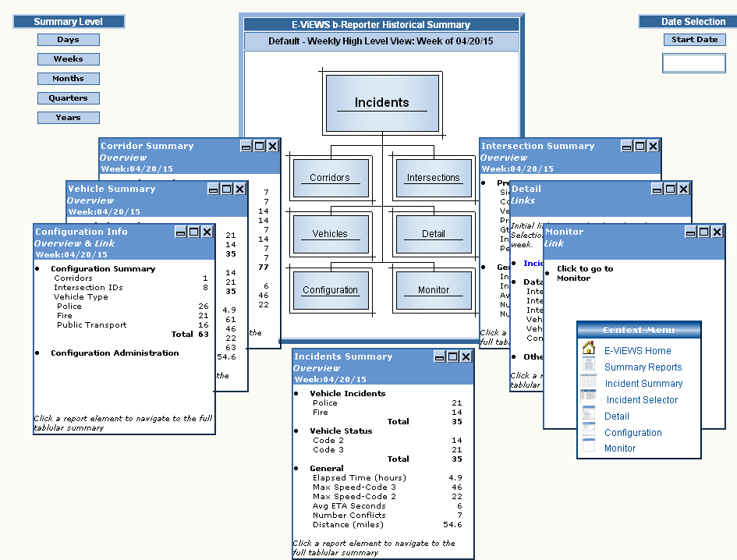Minimize the Configuration Info window
Screen dimensions: 737x560
(180, 232)
